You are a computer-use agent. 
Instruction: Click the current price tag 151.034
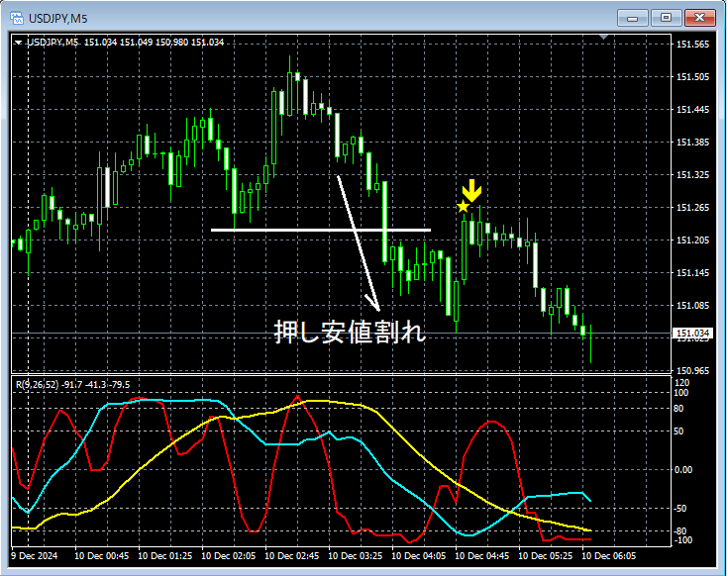[x=692, y=333]
